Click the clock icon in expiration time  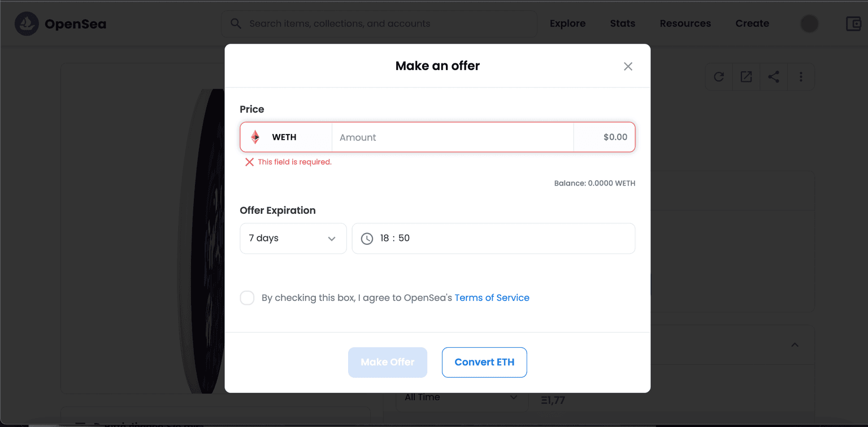pos(367,239)
